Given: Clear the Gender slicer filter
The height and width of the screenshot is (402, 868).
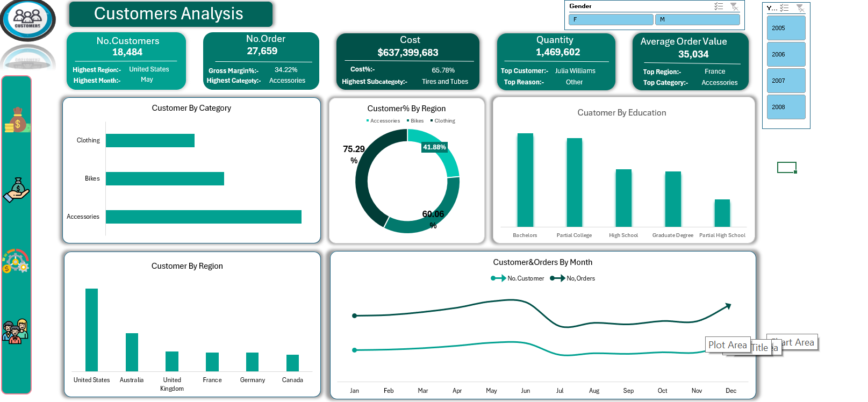Looking at the screenshot, I should pos(734,6).
